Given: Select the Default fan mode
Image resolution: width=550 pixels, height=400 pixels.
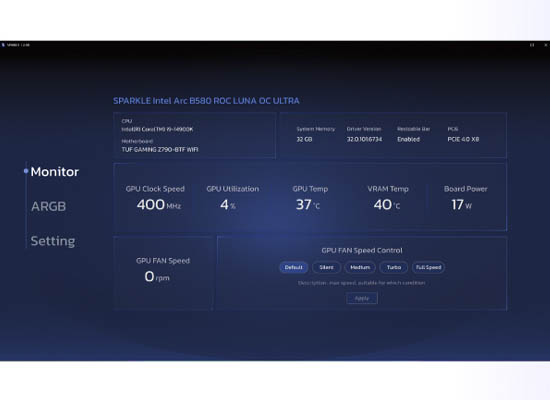Looking at the screenshot, I should [294, 267].
